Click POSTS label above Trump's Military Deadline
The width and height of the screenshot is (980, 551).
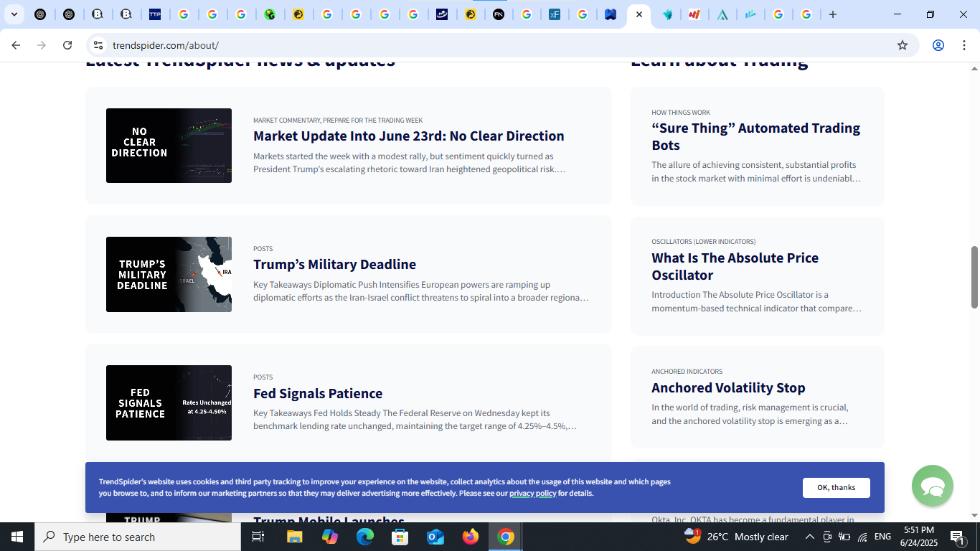263,249
